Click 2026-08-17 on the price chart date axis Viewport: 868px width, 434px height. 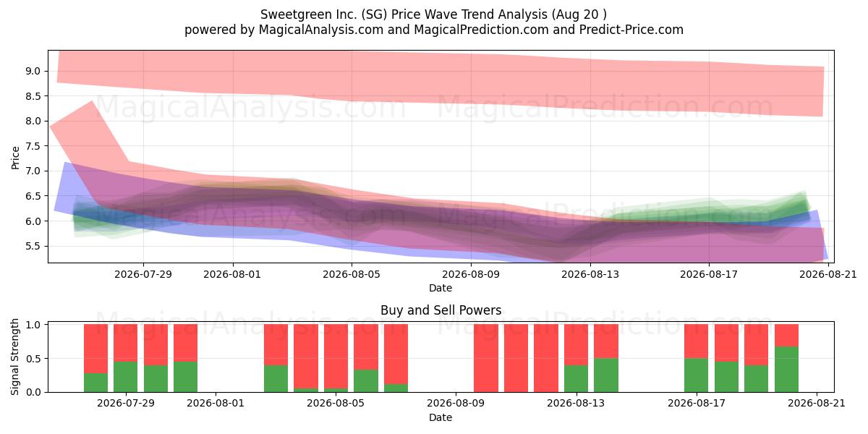coord(709,274)
